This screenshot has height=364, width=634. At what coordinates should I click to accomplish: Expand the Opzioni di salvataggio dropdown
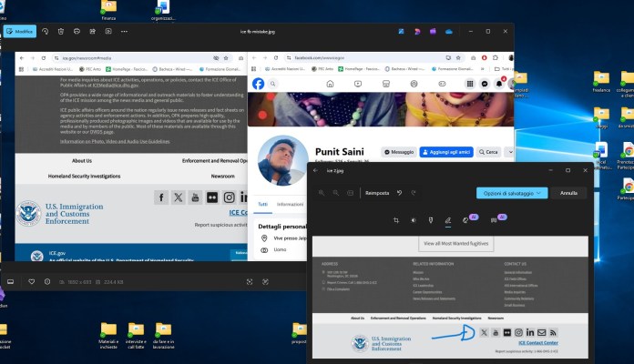coord(511,193)
